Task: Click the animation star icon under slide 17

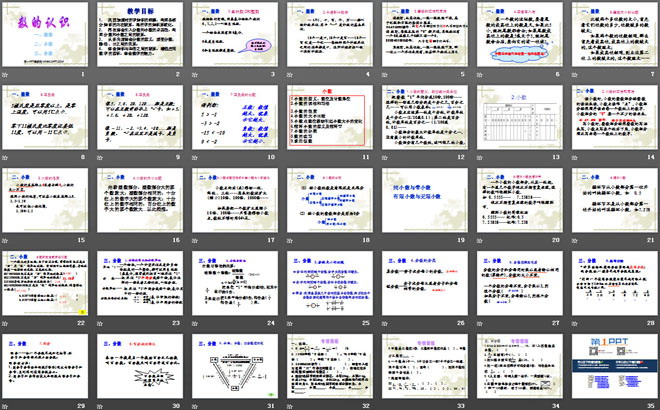Action: 195,240
